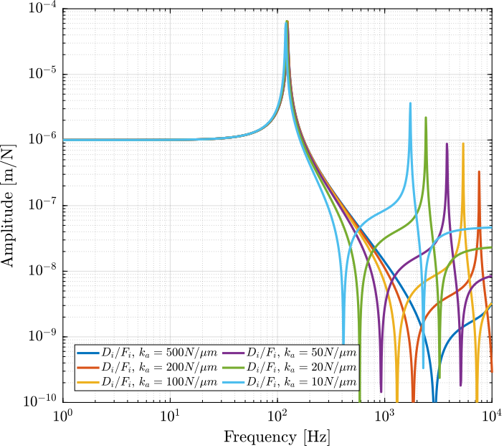Click the yellow curve's second resonance peak
Viewport: 504px width, 448px height.
click(x=463, y=145)
